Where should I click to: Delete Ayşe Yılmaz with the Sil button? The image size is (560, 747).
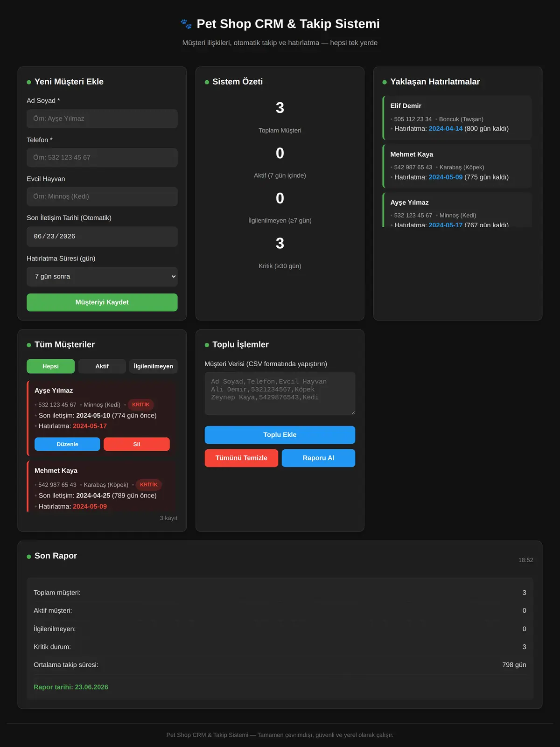tap(137, 444)
